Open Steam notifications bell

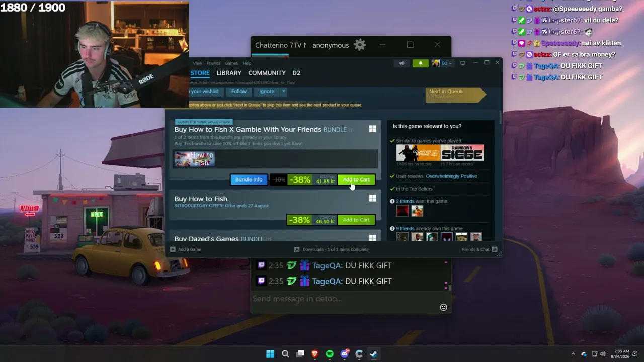point(420,63)
